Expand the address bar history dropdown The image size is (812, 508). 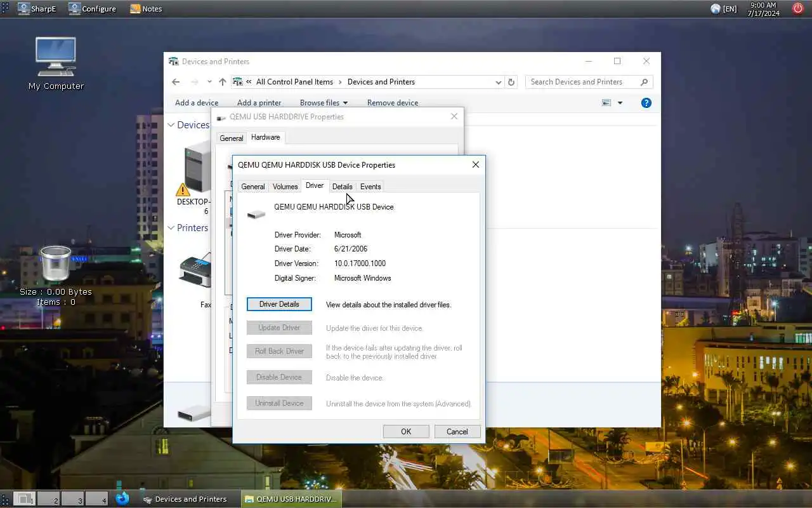click(x=498, y=82)
